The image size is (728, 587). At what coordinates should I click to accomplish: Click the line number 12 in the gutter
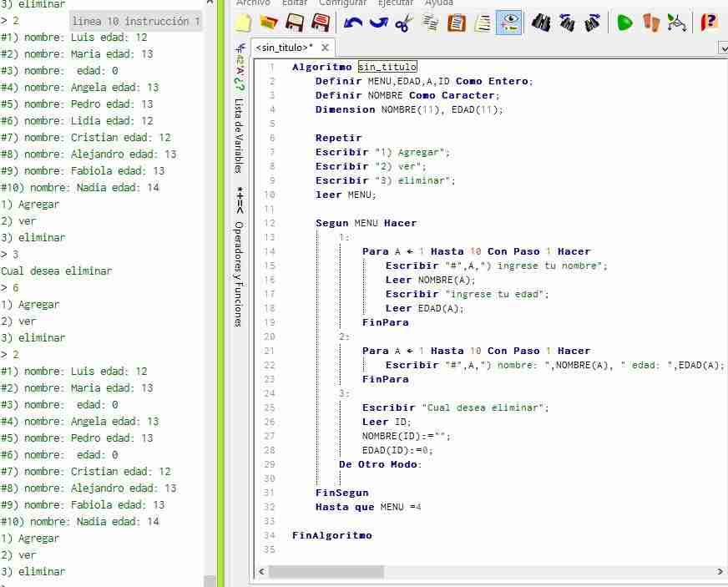click(270, 223)
